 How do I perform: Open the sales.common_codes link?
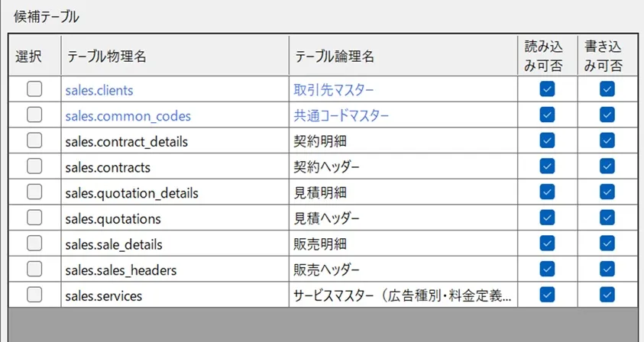[128, 116]
